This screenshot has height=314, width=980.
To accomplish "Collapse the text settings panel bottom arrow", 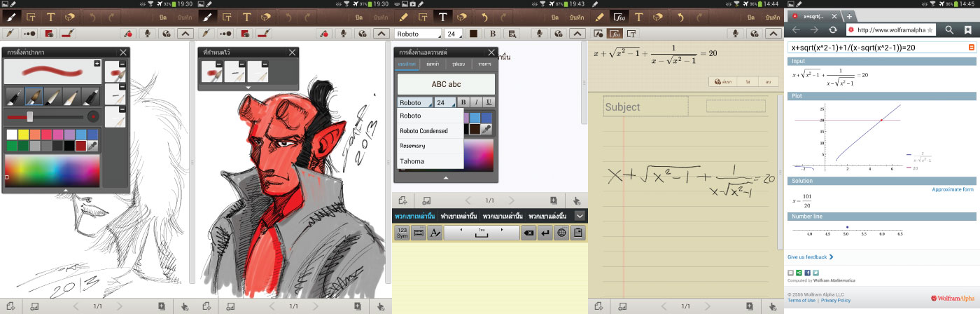I will (x=447, y=178).
